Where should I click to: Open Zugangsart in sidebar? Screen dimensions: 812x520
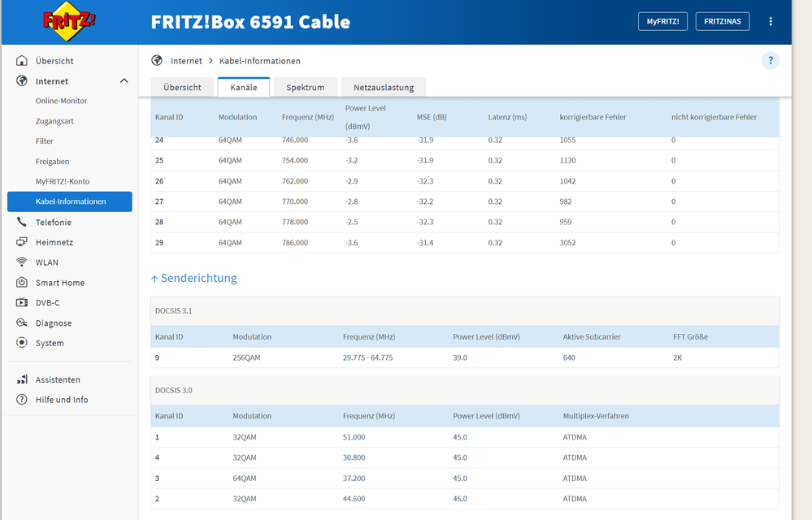click(x=54, y=121)
